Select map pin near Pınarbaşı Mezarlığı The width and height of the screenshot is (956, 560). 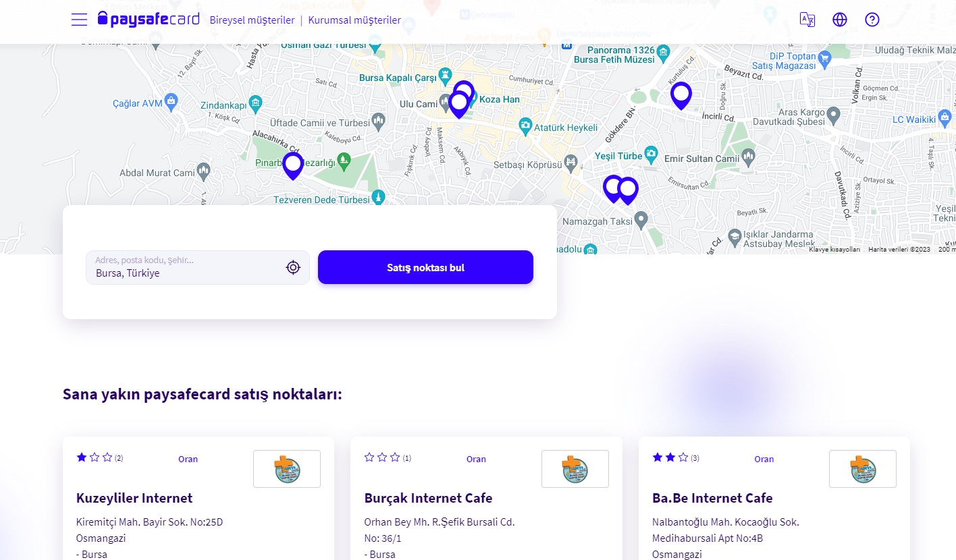(x=292, y=165)
